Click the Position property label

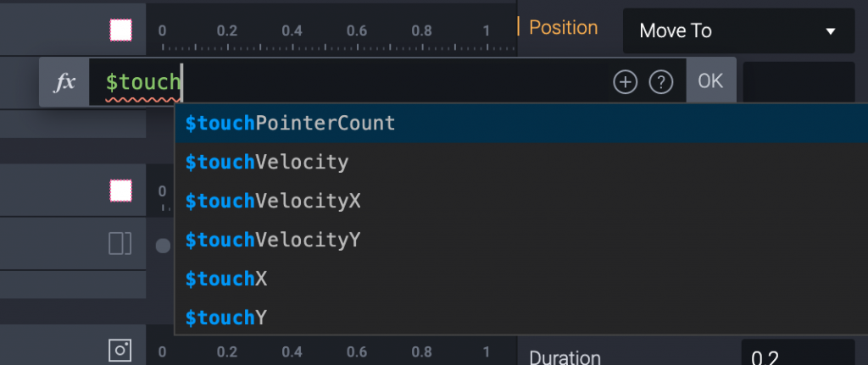click(x=563, y=27)
